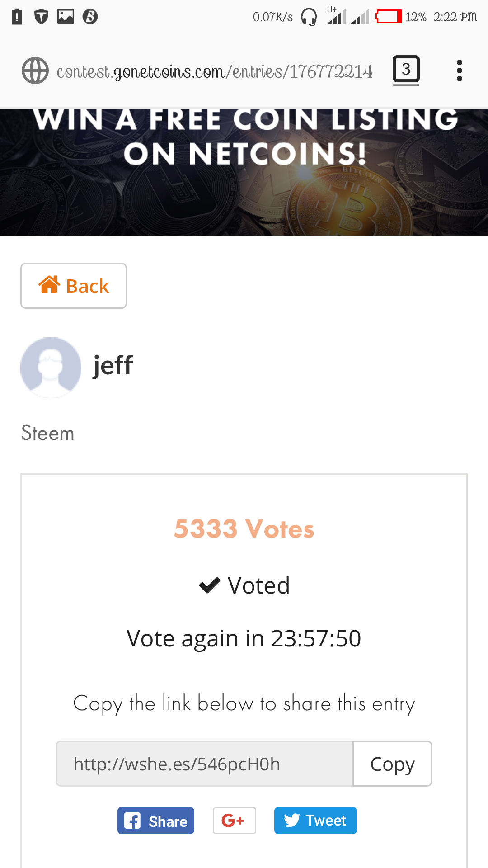Image resolution: width=488 pixels, height=868 pixels.
Task: Tweet this entry on Twitter
Action: point(315,821)
